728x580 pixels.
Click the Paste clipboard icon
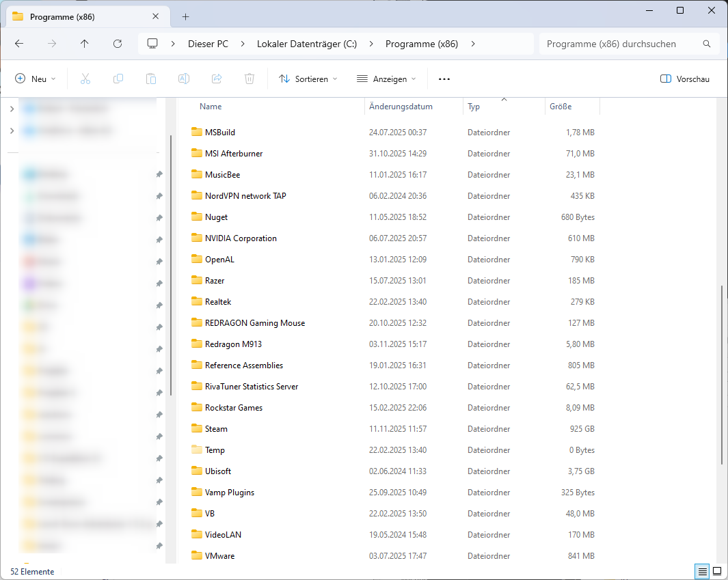pos(151,79)
